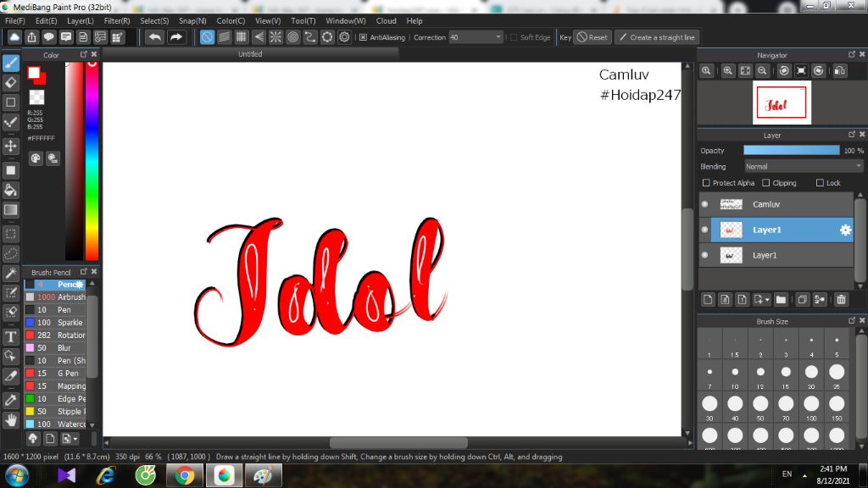Select the Magic Wand tool

pos(10,274)
